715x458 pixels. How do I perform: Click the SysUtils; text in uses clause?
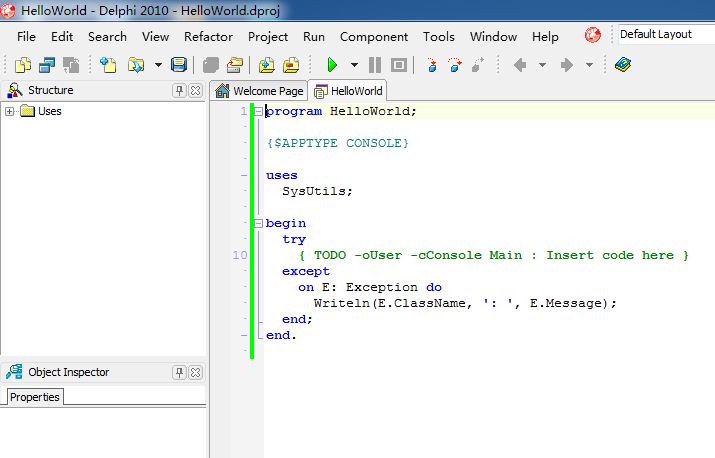click(x=317, y=191)
